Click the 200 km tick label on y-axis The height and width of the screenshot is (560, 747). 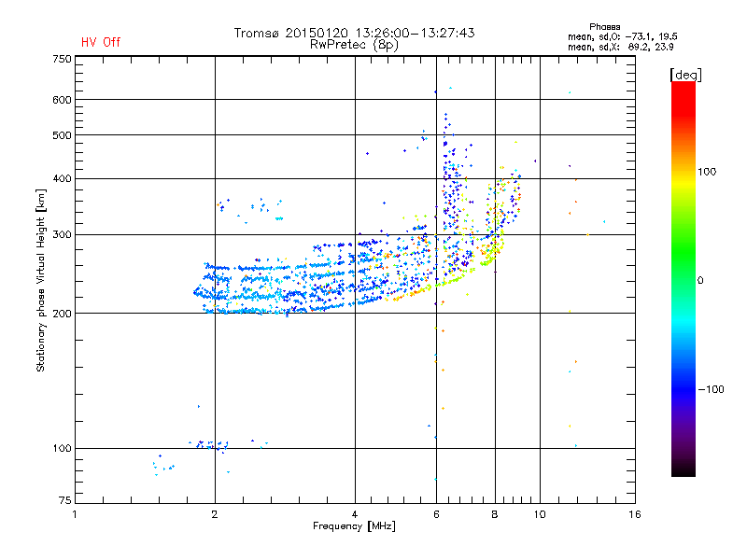[x=62, y=314]
